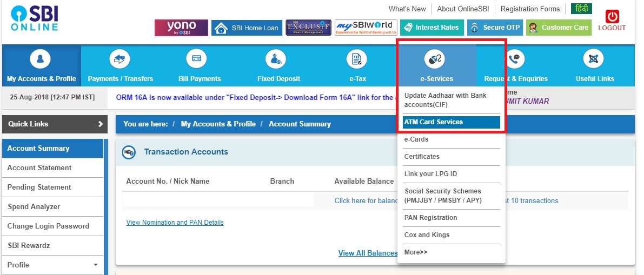Viewport: 644px width, 275px height.
Task: Click the Form 16A scrolling notice text
Action: coord(255,98)
